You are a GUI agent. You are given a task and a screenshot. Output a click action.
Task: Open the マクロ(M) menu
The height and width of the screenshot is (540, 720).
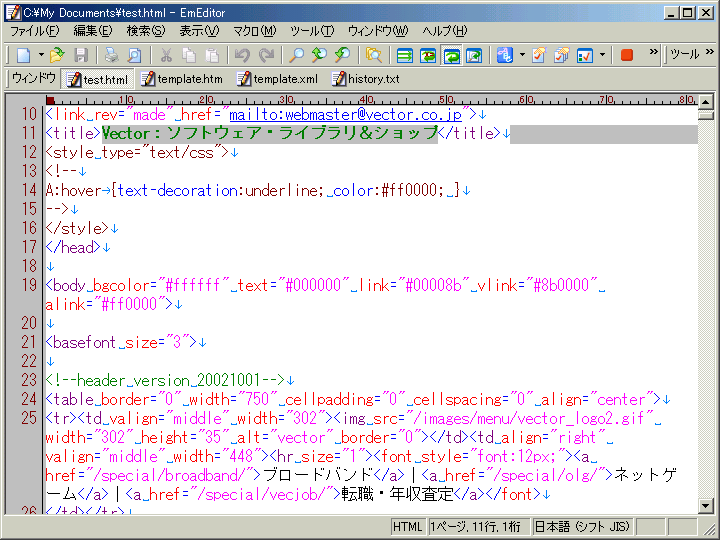click(254, 31)
